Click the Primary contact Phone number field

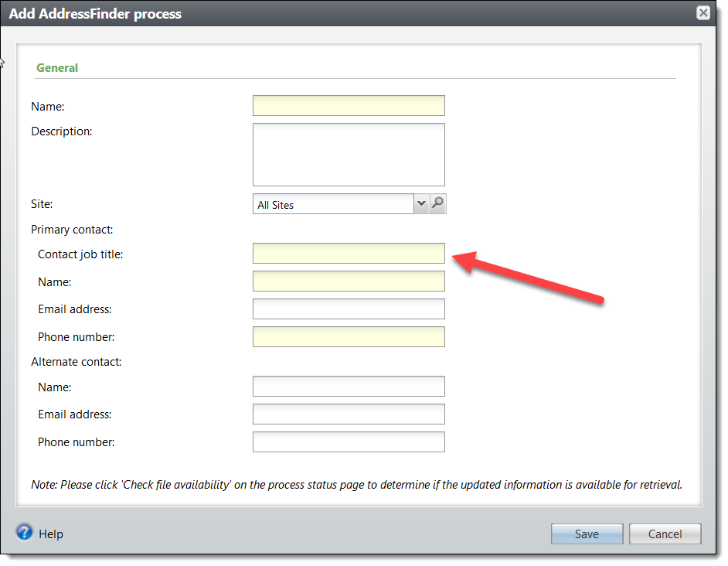tap(349, 337)
